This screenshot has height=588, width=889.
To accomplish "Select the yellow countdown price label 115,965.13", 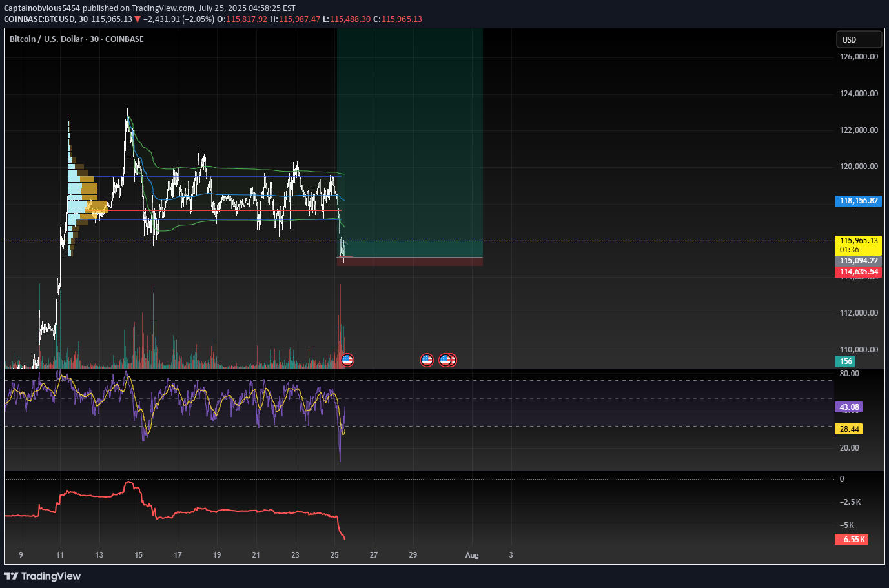I will click(x=858, y=245).
